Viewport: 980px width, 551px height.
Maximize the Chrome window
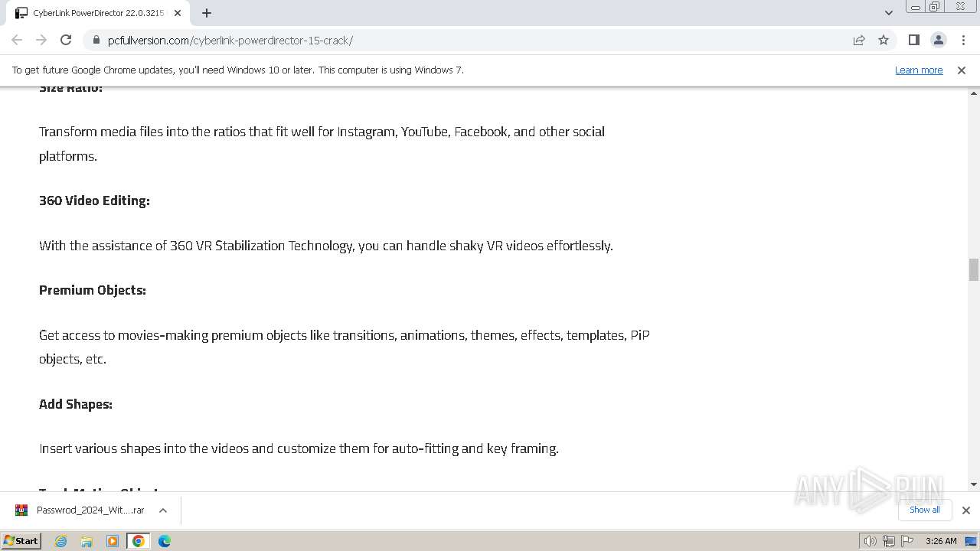(934, 7)
